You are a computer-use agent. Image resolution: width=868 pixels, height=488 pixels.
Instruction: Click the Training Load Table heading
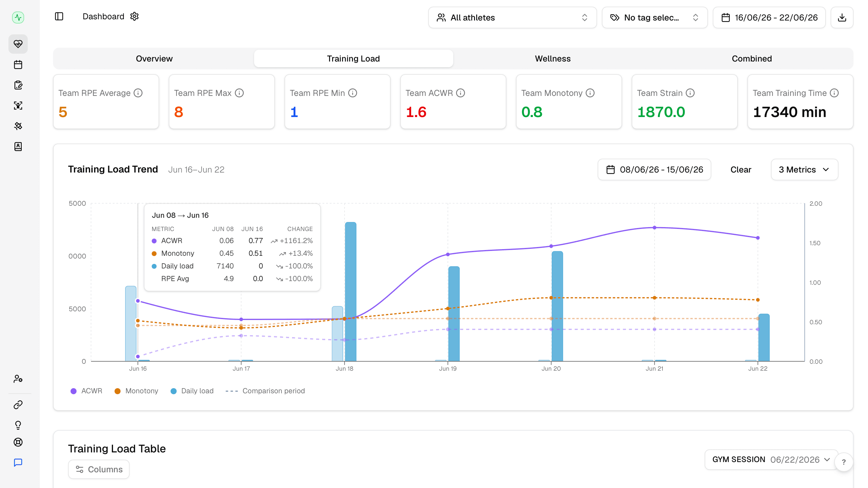coord(117,448)
